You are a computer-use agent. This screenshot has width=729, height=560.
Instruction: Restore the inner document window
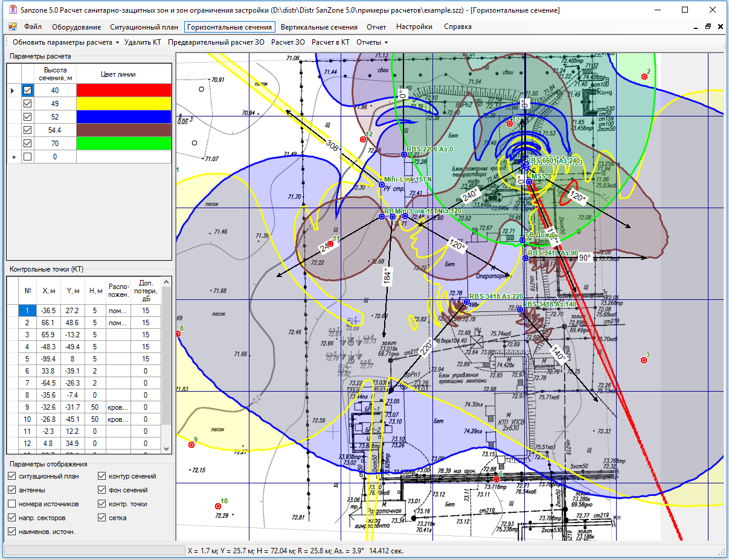pos(707,27)
